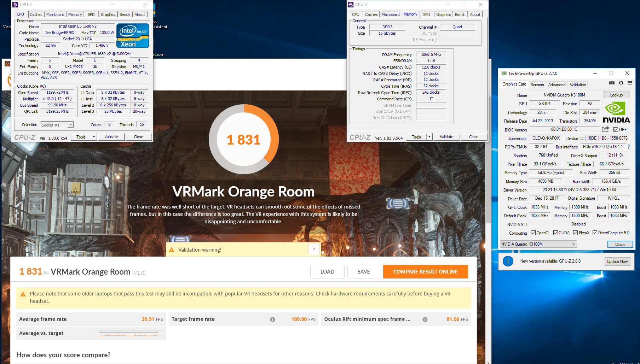640x364 pixels.
Task: Open Bench tab in left CPU-Z
Action: (125, 14)
